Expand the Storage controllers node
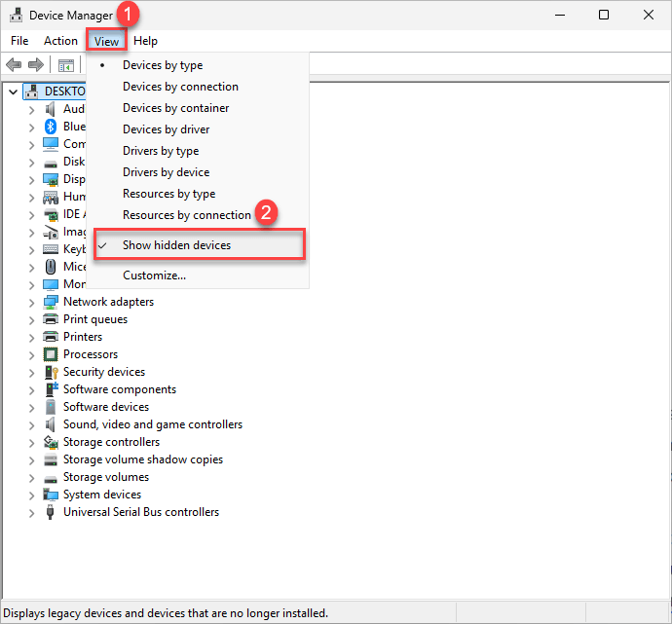 tap(32, 442)
